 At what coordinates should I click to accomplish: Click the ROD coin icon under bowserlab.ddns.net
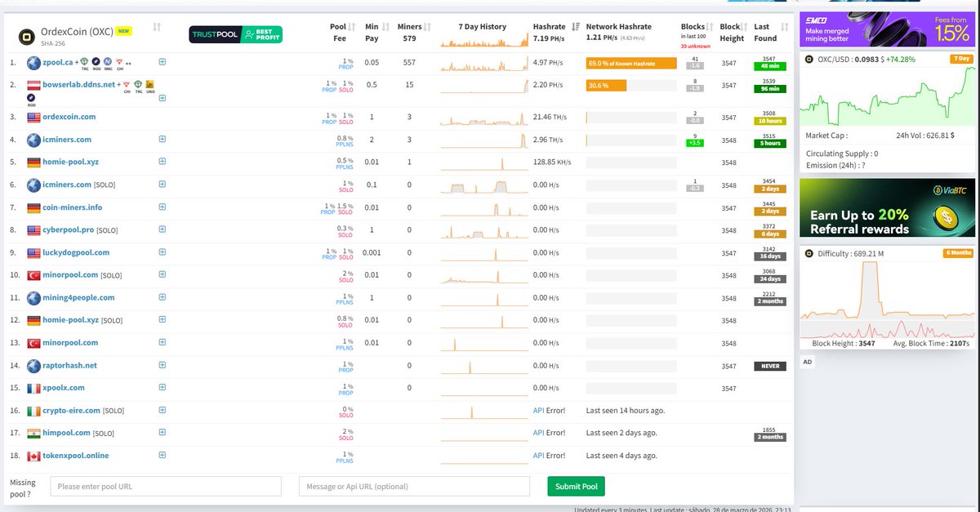pyautogui.click(x=31, y=98)
